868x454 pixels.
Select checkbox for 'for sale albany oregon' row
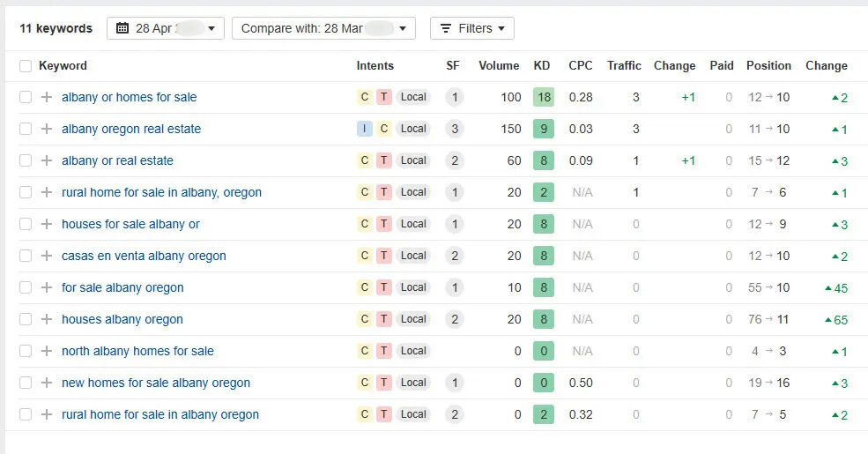click(26, 287)
